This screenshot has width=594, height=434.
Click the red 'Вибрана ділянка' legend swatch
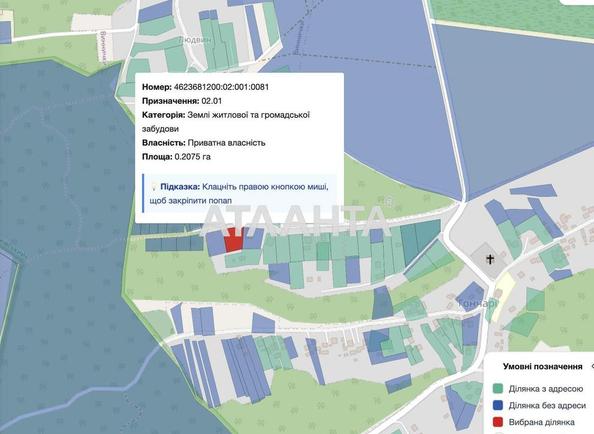[498, 422]
